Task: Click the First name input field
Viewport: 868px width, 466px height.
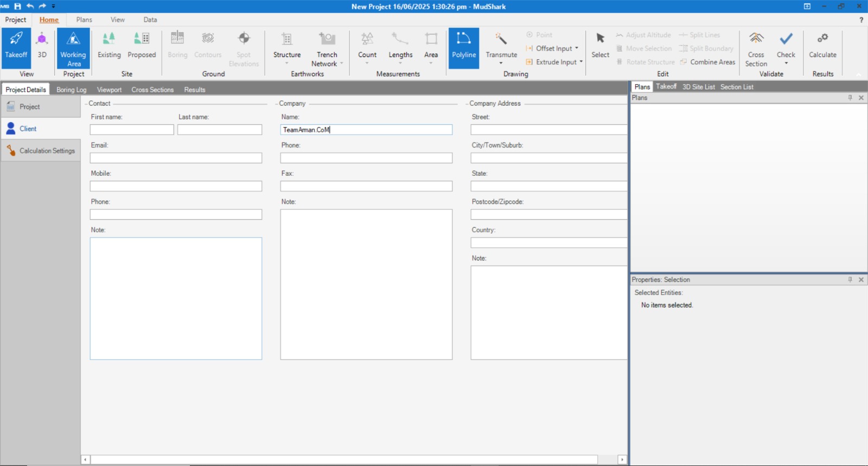Action: pos(132,130)
